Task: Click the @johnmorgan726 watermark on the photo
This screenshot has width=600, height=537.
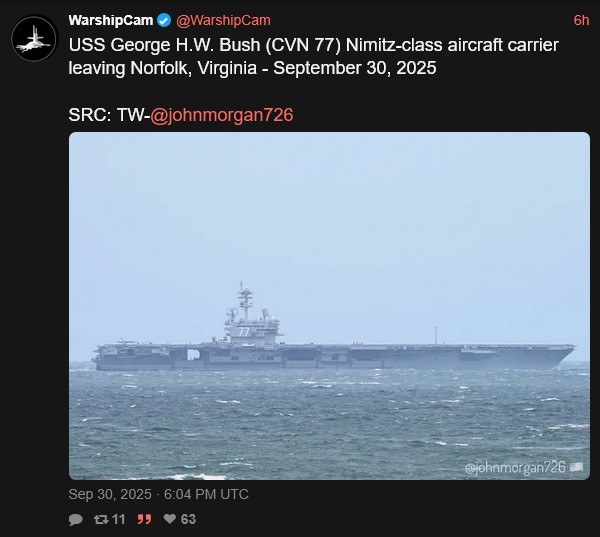Action: point(515,467)
